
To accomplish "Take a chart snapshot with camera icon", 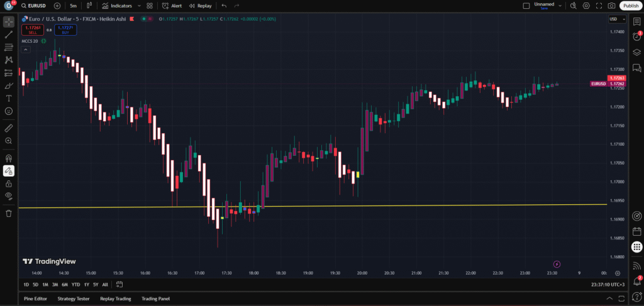I will (x=611, y=6).
